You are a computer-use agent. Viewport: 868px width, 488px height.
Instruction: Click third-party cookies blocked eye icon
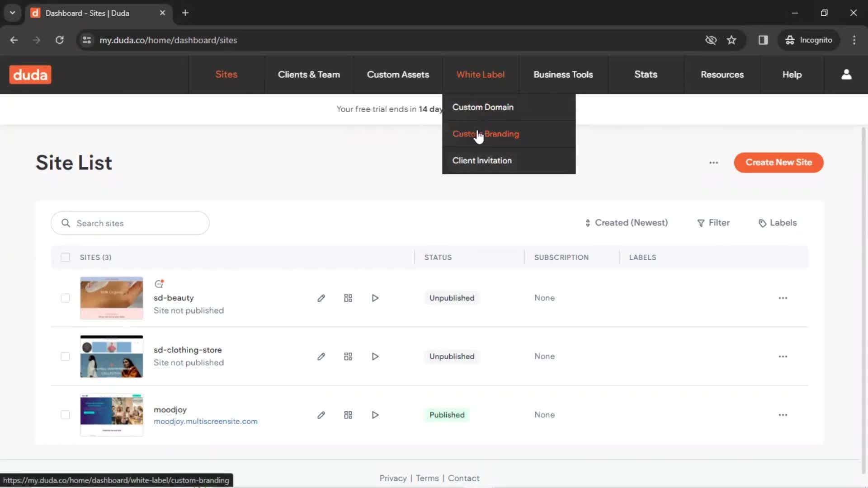711,40
